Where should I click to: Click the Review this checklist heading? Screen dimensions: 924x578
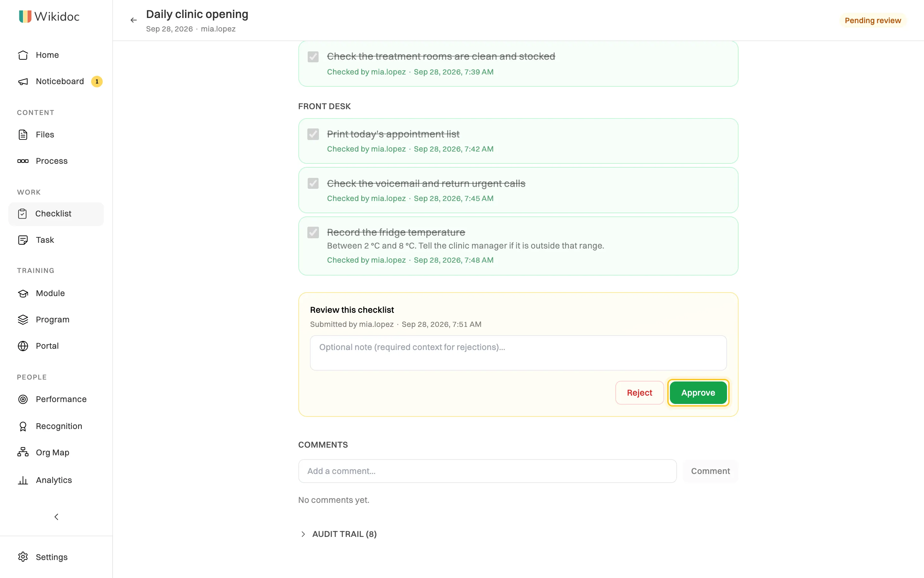coord(352,310)
